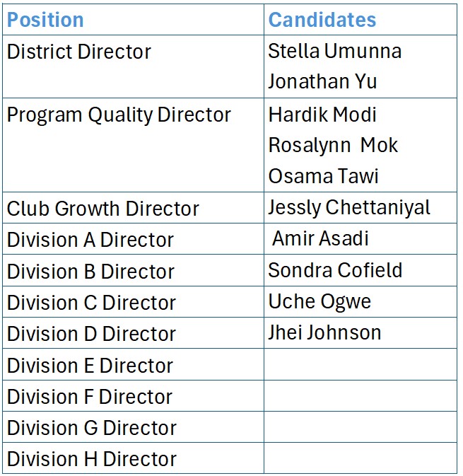This screenshot has height=476, width=463.
Task: Click on Osama Tawi
Action: [323, 176]
